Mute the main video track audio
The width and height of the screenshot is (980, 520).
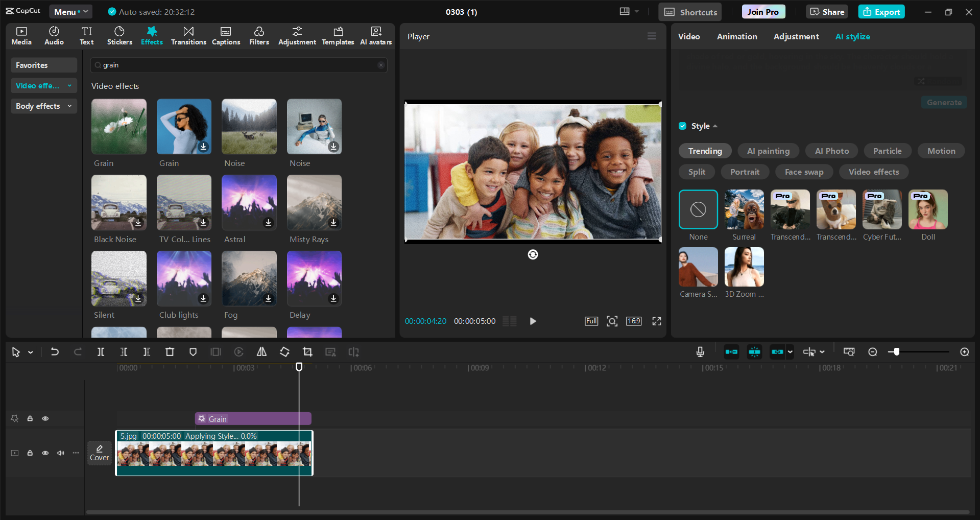tap(61, 453)
